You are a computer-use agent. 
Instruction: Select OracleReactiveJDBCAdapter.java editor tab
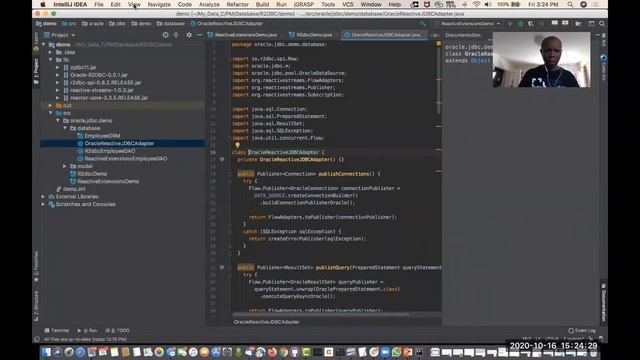coord(384,35)
